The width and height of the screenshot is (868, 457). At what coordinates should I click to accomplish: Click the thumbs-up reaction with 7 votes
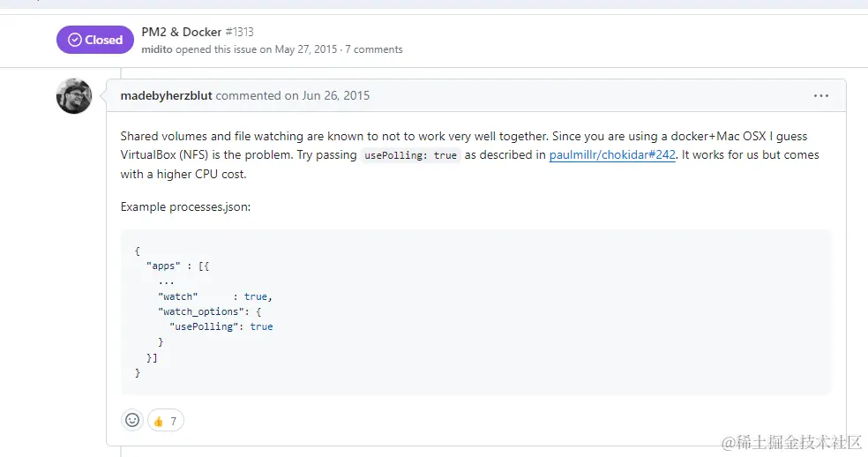point(166,421)
